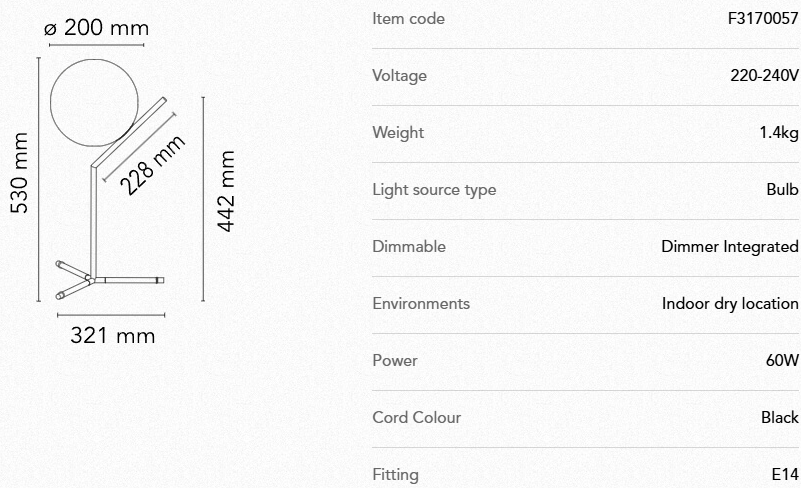Click the Indoor dry location value
801x488 pixels.
coord(730,303)
